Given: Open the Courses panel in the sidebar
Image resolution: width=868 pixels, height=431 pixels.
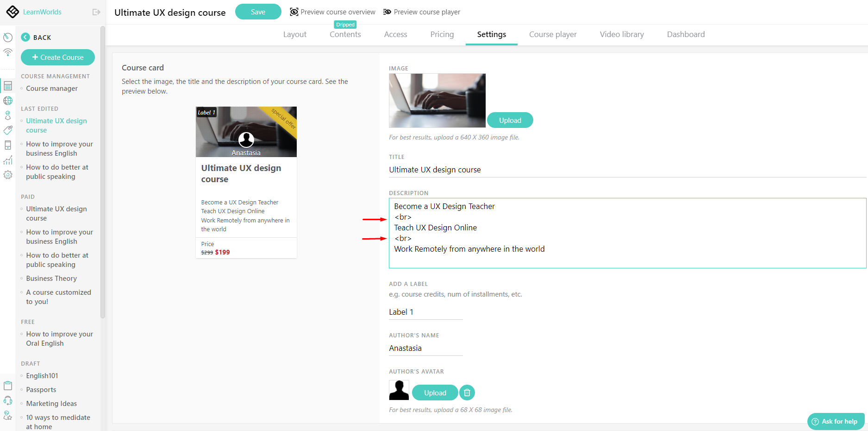Looking at the screenshot, I should [x=8, y=85].
